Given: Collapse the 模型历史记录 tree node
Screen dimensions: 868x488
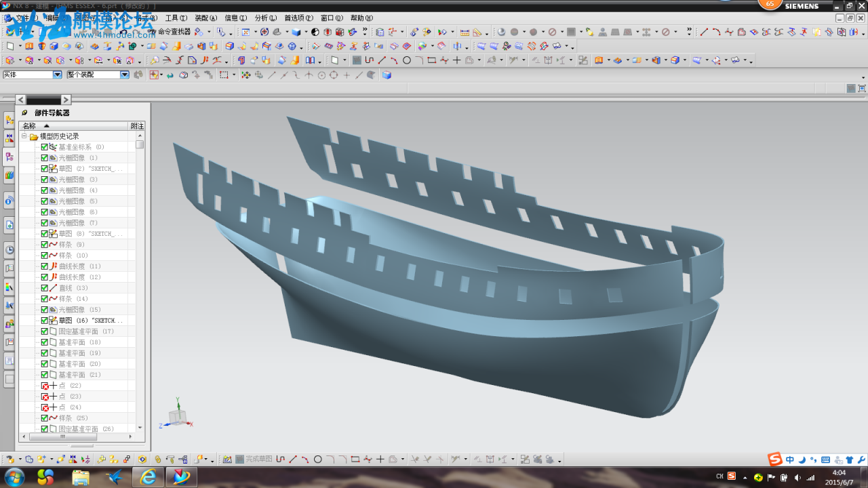Looking at the screenshot, I should [24, 136].
